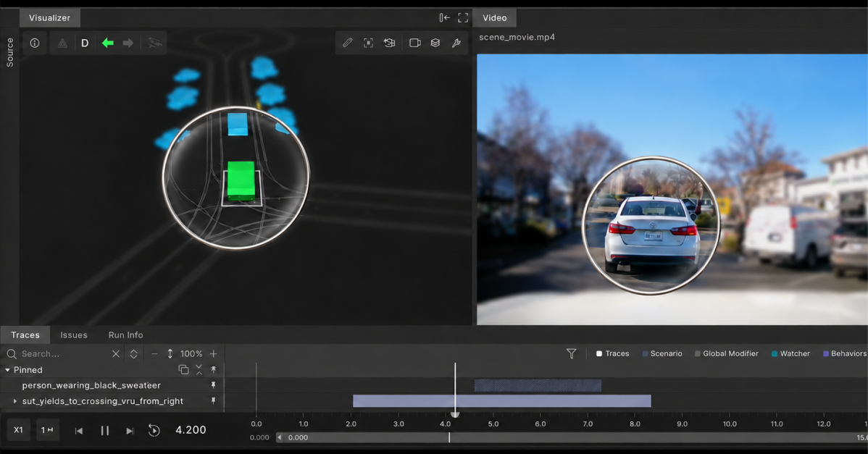
Task: Click the grey right turn signal arrow
Action: coord(128,43)
